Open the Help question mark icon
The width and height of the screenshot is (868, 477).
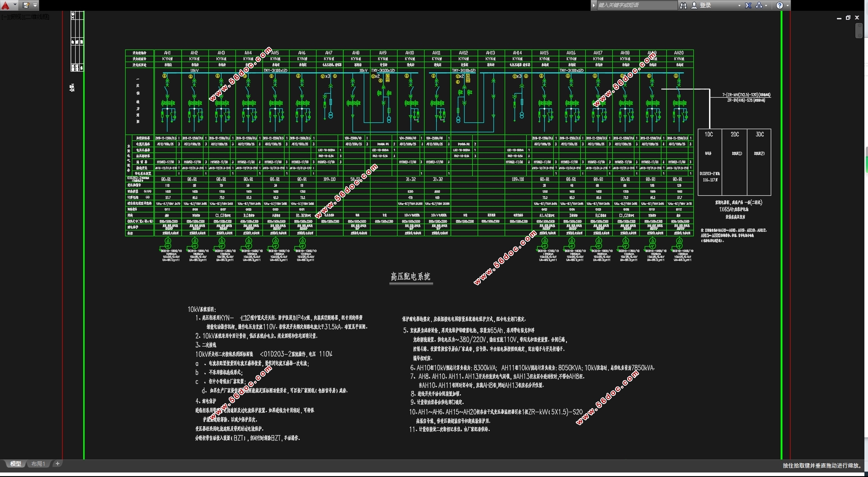pyautogui.click(x=780, y=5)
